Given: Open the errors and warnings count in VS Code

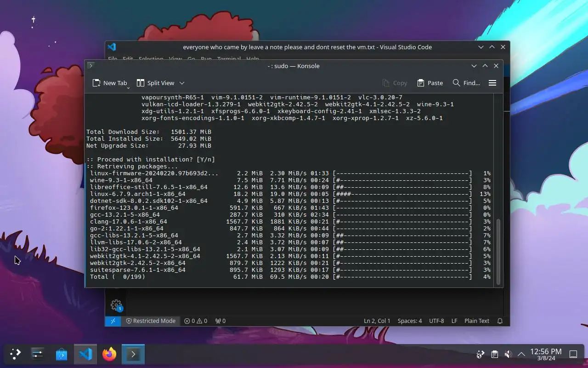Looking at the screenshot, I should 196,321.
